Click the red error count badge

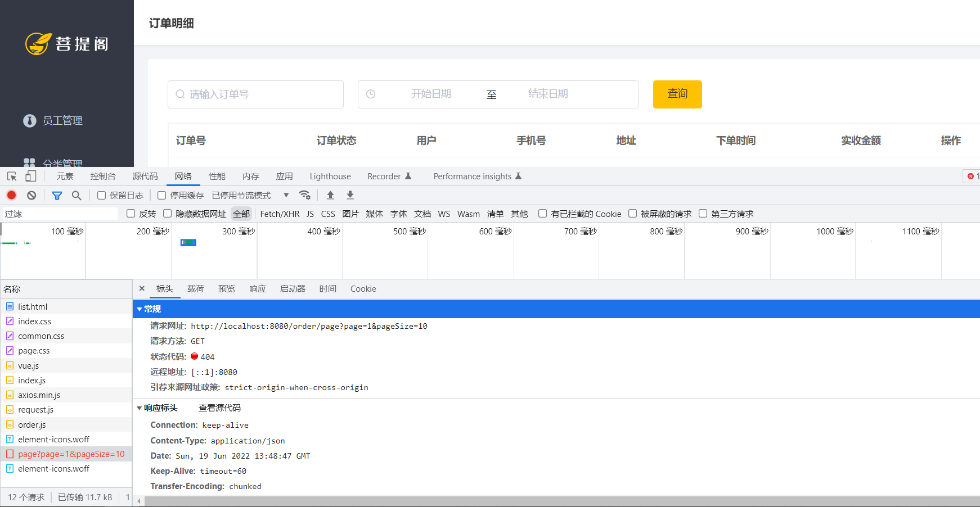click(x=973, y=176)
